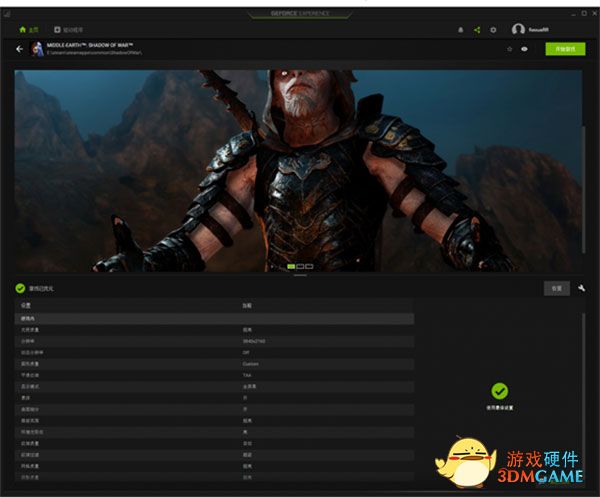Click the large green optimal settings checkmark
Image resolution: width=600 pixels, height=497 pixels.
(x=499, y=391)
